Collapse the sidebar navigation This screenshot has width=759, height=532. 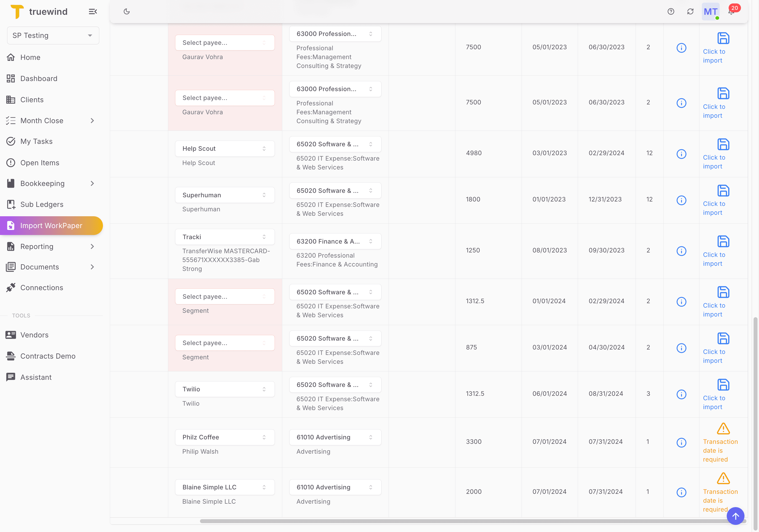pos(93,11)
